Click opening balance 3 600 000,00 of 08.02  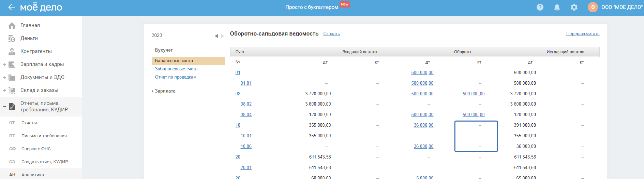click(318, 104)
